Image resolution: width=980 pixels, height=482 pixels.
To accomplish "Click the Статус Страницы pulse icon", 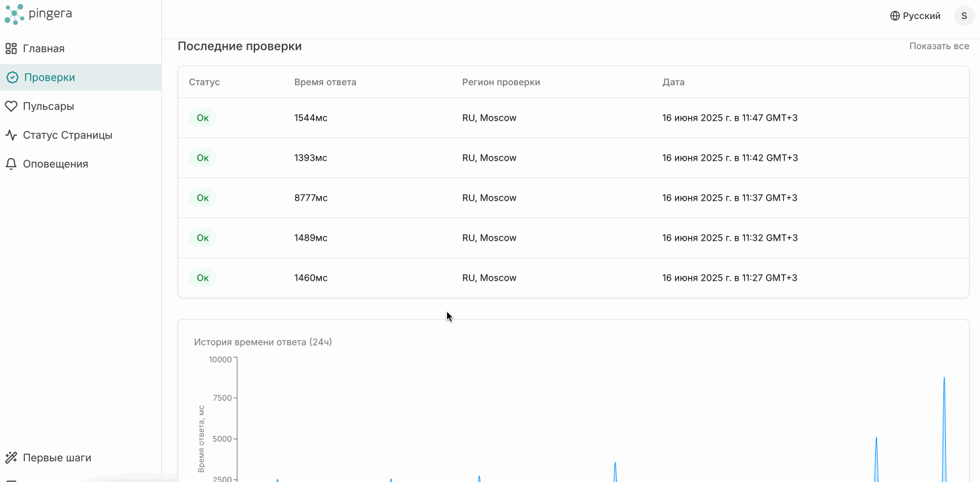I will coord(11,135).
